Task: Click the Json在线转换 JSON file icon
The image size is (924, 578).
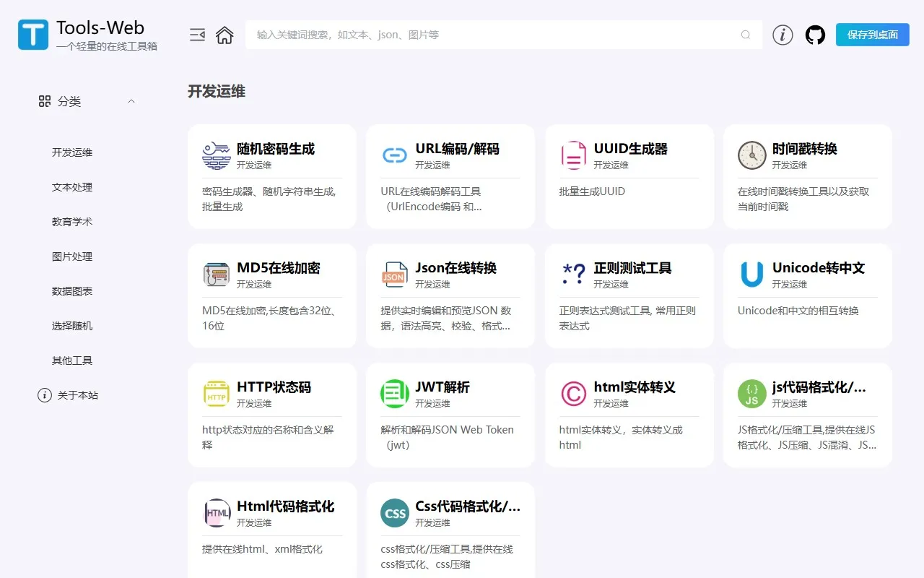Action: click(x=394, y=275)
